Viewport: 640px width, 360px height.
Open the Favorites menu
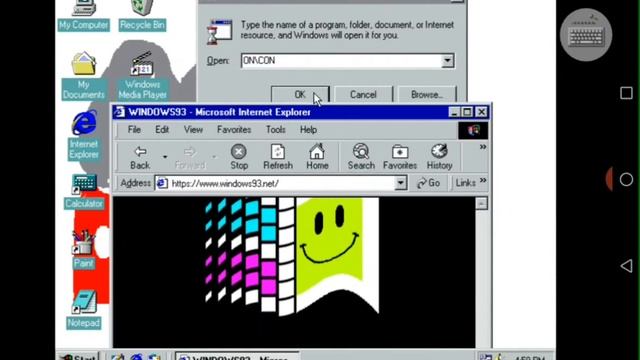234,130
